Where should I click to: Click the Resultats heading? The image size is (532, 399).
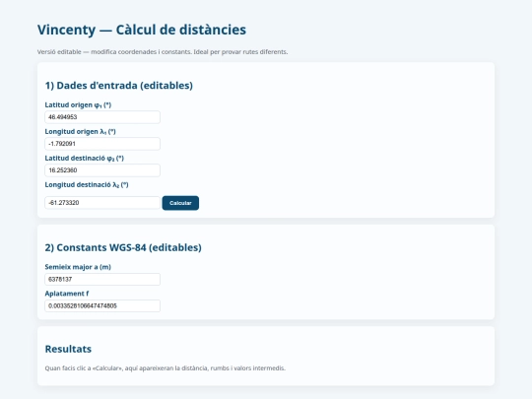click(x=68, y=349)
